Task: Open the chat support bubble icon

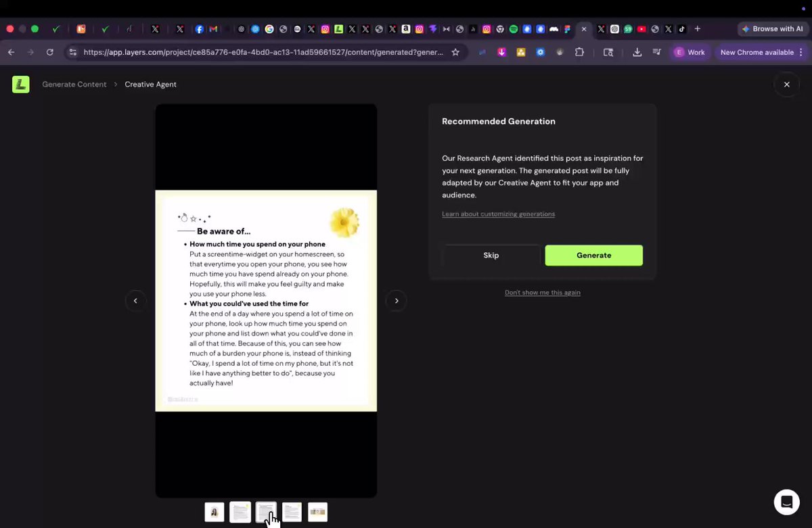Action: [x=786, y=502]
